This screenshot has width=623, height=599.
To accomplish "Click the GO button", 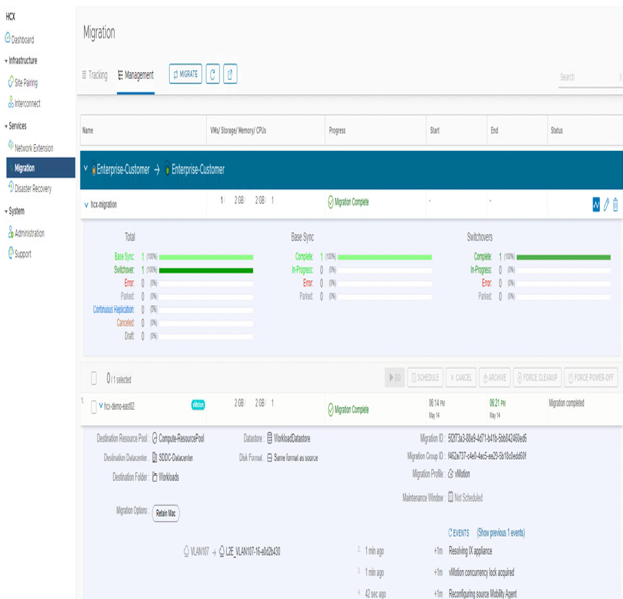I will [395, 377].
